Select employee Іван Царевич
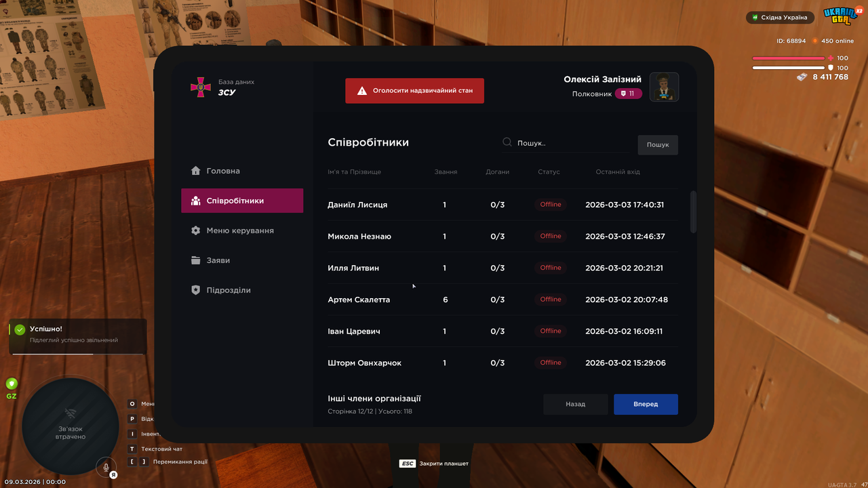Screen dimensions: 868x488 click(x=502, y=331)
